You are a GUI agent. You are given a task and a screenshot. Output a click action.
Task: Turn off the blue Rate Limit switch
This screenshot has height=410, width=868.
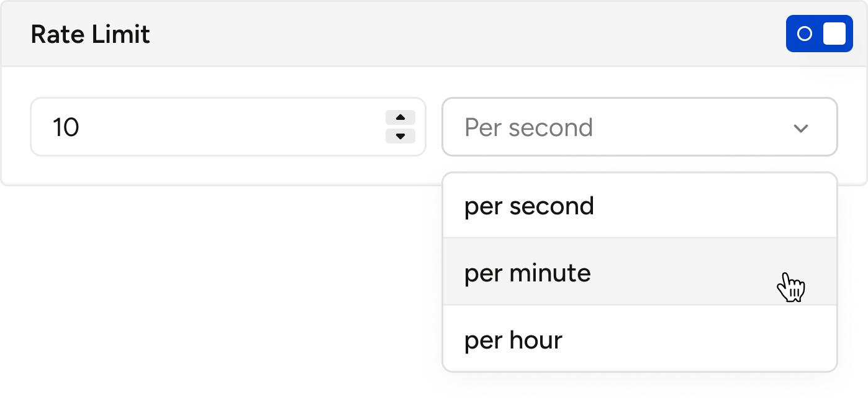click(x=819, y=34)
